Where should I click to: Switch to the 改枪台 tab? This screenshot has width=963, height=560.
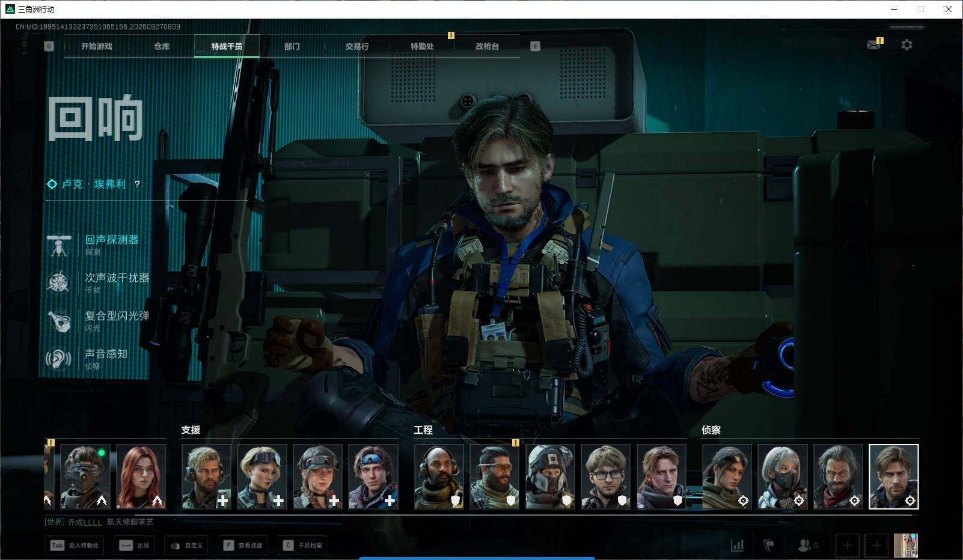click(487, 46)
